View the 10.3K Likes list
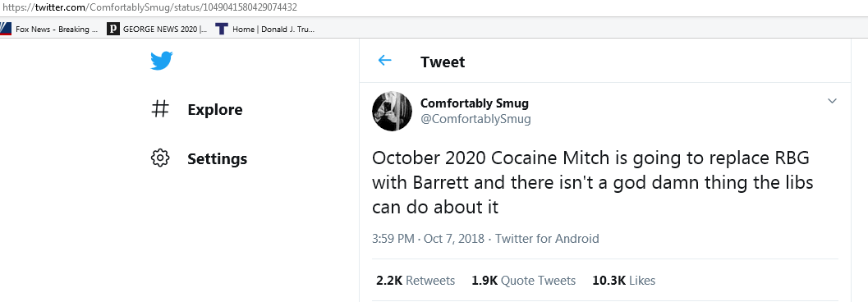 click(623, 281)
